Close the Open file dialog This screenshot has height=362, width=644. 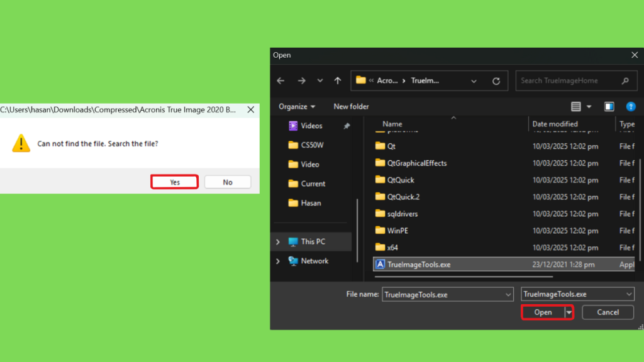(635, 55)
